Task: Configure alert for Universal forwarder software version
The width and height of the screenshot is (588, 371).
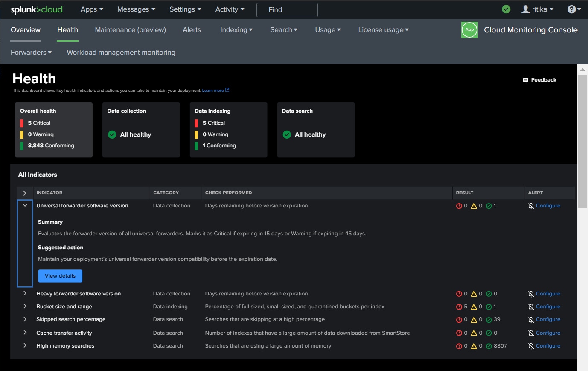Action: (548, 206)
